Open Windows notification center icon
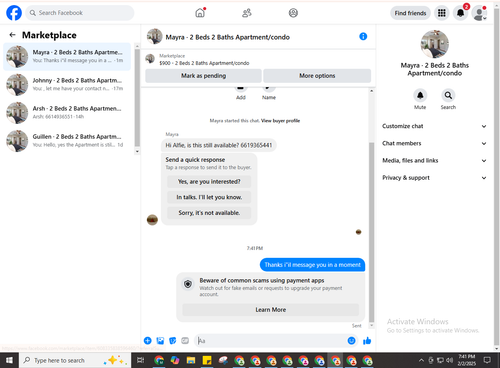Screen dimensions: 500x368 pos(487,360)
